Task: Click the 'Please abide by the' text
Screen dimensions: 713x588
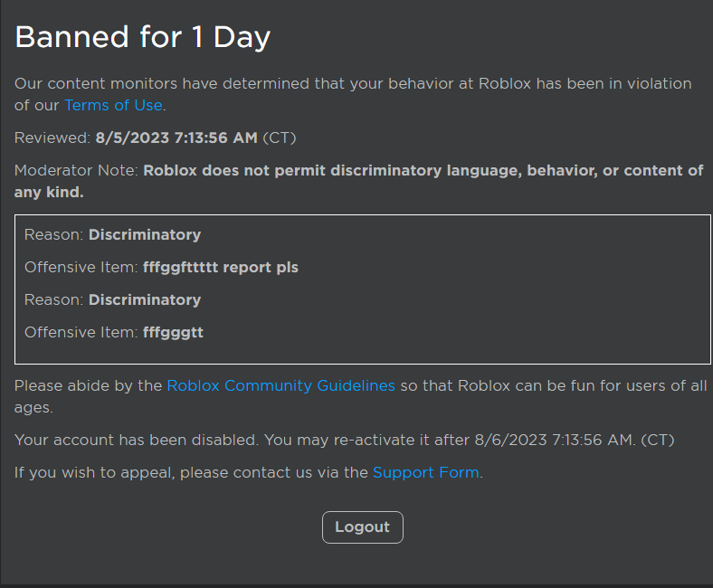Action: (x=88, y=385)
